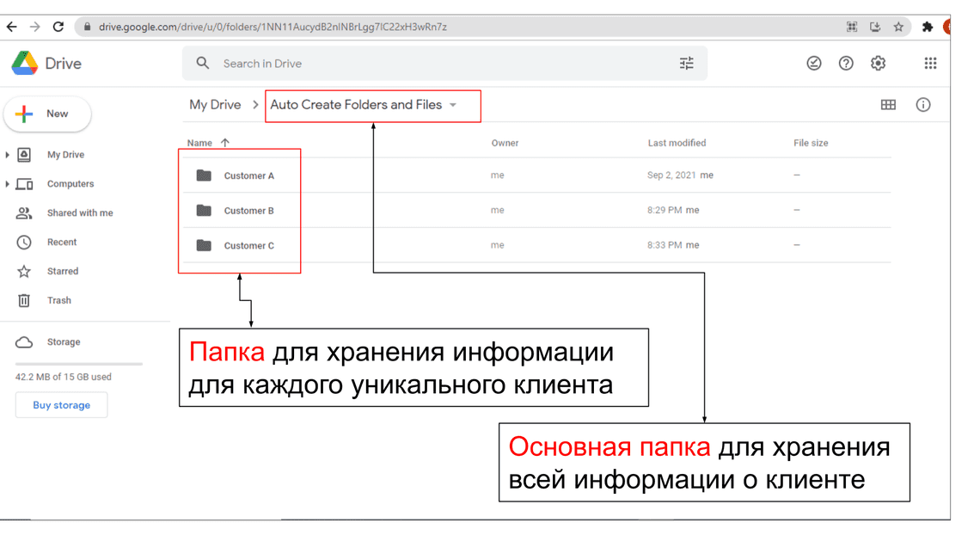Go to Starred items

click(62, 271)
